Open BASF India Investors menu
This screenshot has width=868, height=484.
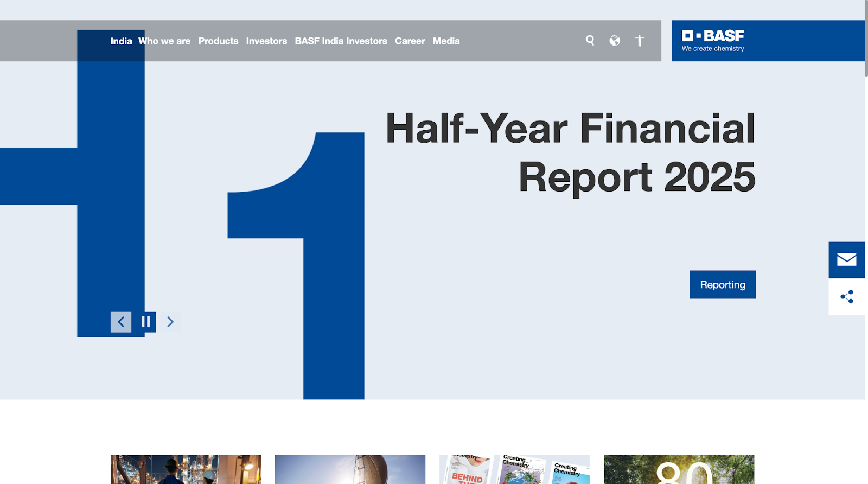pyautogui.click(x=341, y=41)
